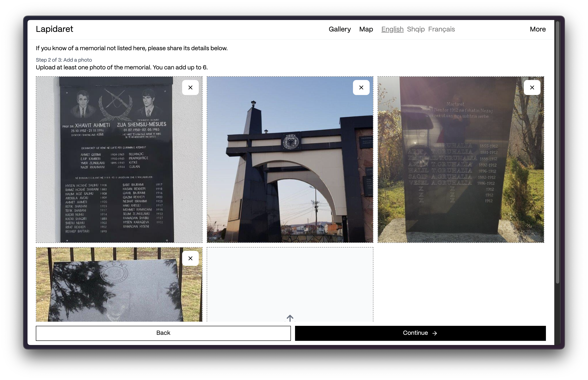Expand the More menu

click(x=537, y=29)
